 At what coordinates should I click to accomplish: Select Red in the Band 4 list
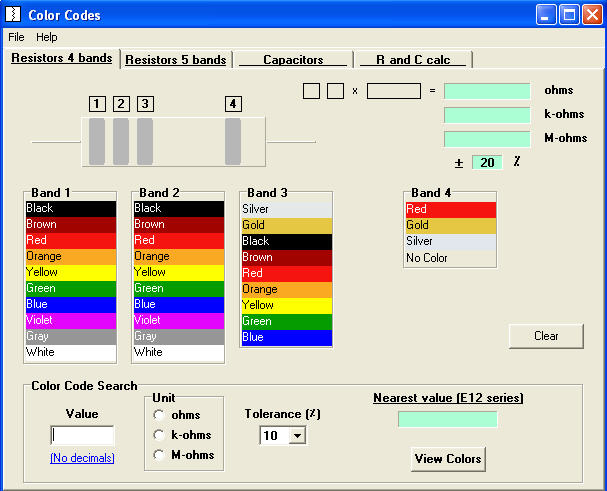(x=450, y=210)
